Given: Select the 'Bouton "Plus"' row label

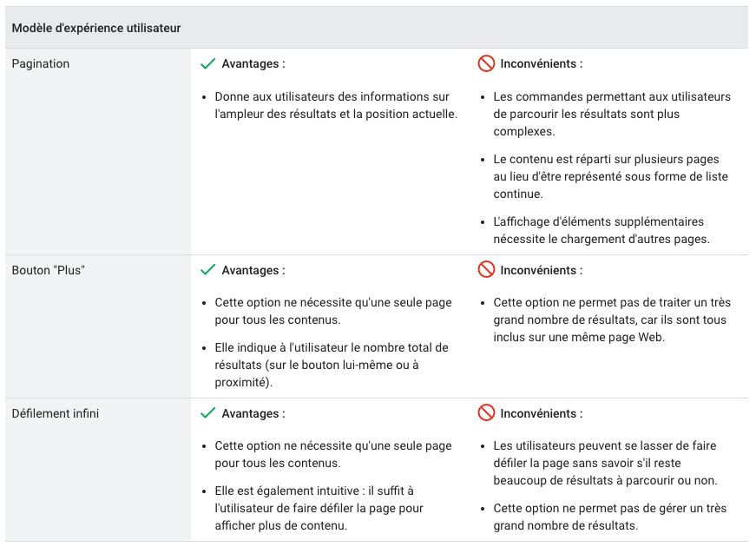Looking at the screenshot, I should pos(49,270).
